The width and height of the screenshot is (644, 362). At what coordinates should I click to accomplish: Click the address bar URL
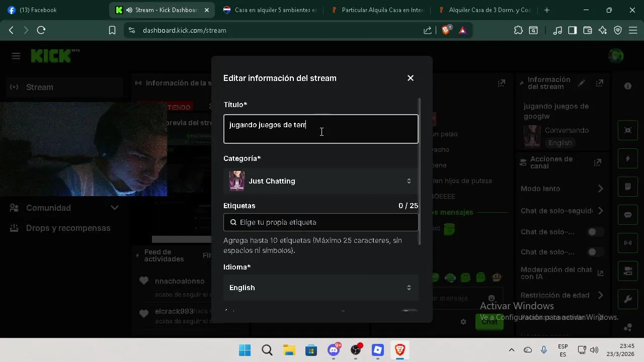click(x=184, y=30)
